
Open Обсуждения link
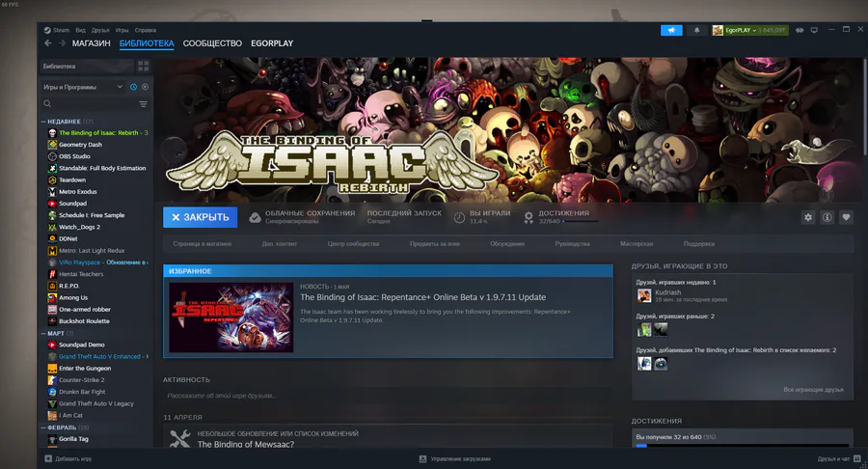(507, 243)
